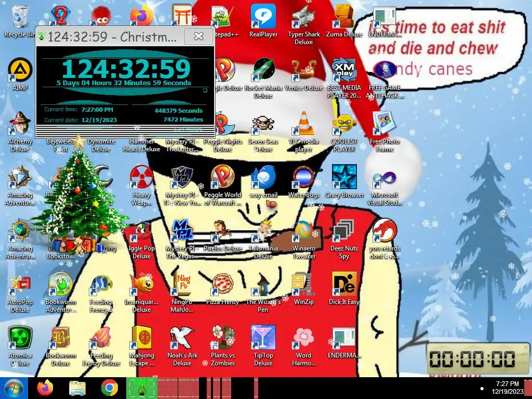Open the RealPlayer shortcut
The image size is (532, 399).
click(263, 21)
